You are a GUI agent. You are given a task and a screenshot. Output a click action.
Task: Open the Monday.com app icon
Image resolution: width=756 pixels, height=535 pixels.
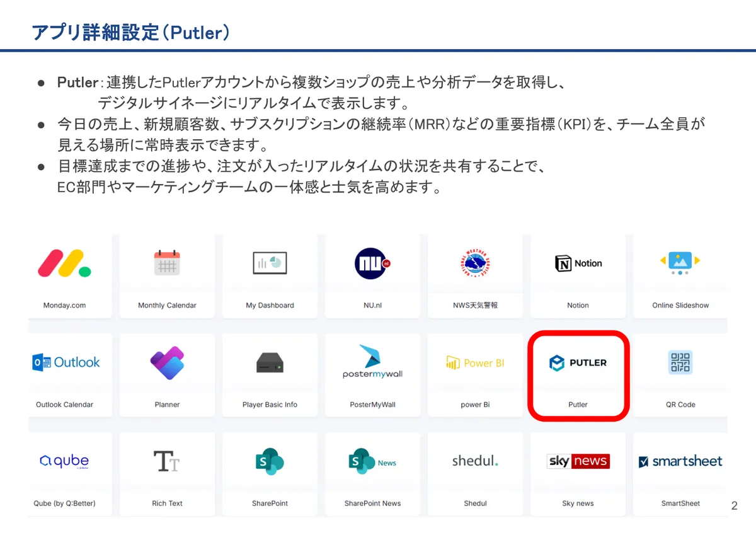[x=64, y=263]
